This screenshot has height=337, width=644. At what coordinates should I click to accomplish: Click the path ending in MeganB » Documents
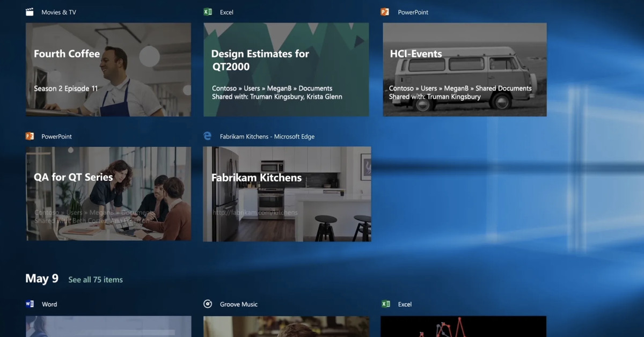tap(272, 89)
